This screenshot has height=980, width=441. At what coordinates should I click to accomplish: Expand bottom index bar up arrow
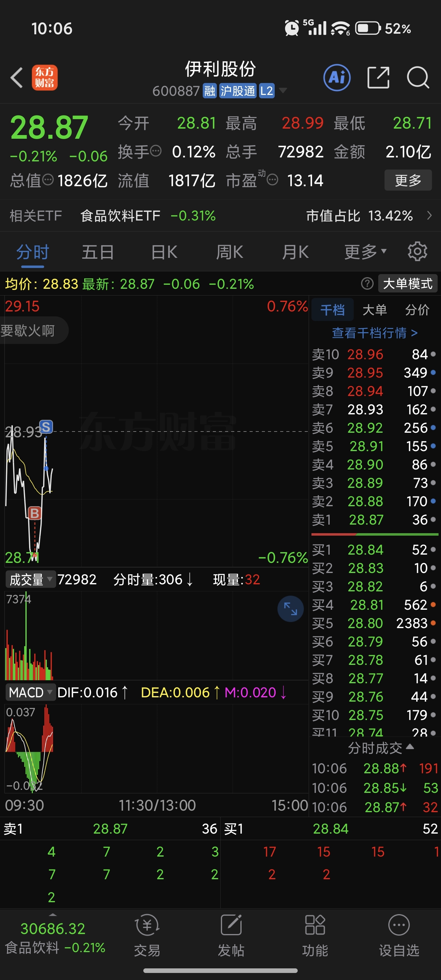tap(53, 914)
